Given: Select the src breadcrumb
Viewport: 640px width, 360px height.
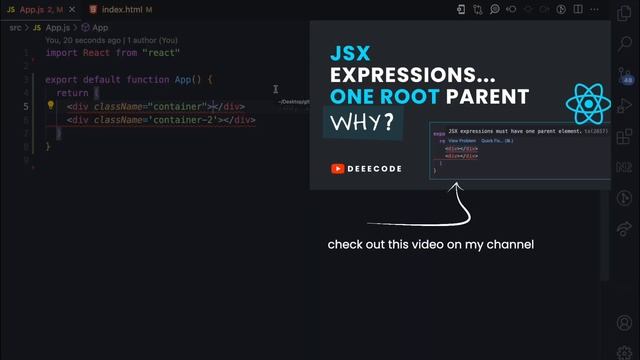Looking at the screenshot, I should (15, 28).
